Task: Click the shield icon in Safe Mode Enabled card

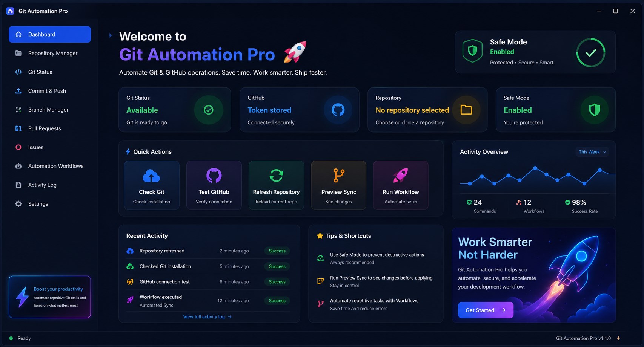Action: click(x=594, y=110)
